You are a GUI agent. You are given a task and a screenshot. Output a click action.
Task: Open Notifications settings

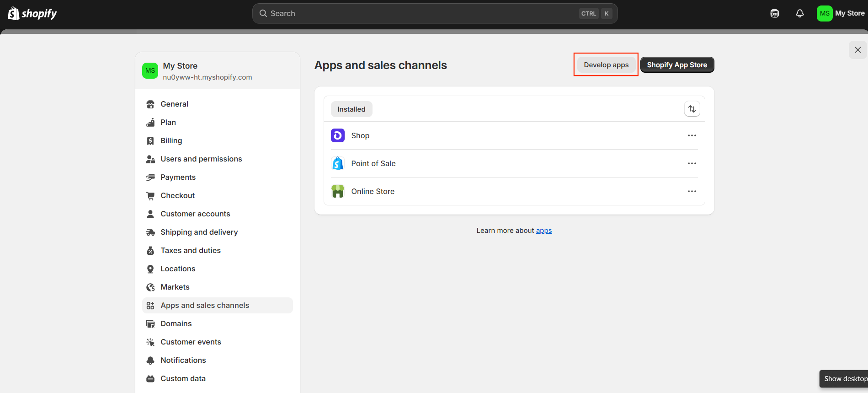point(218,361)
